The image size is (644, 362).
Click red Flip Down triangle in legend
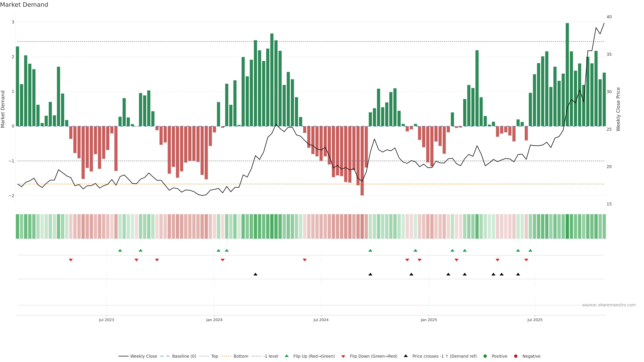(343, 356)
